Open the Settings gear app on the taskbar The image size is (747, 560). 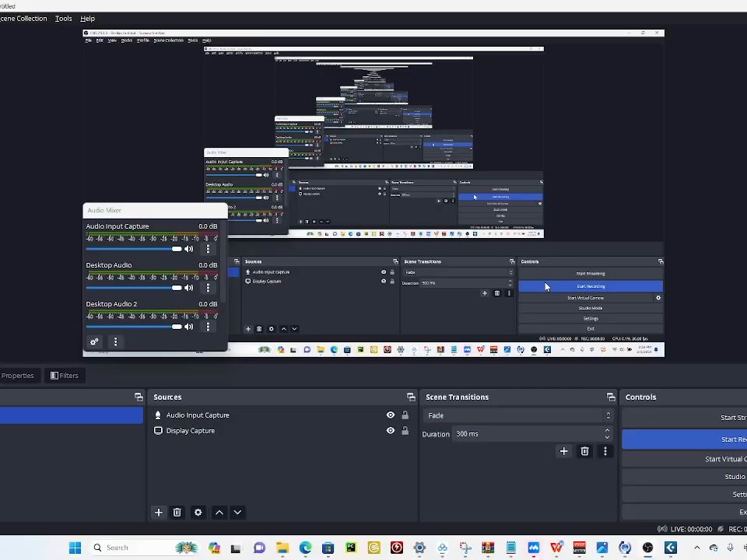[419, 548]
